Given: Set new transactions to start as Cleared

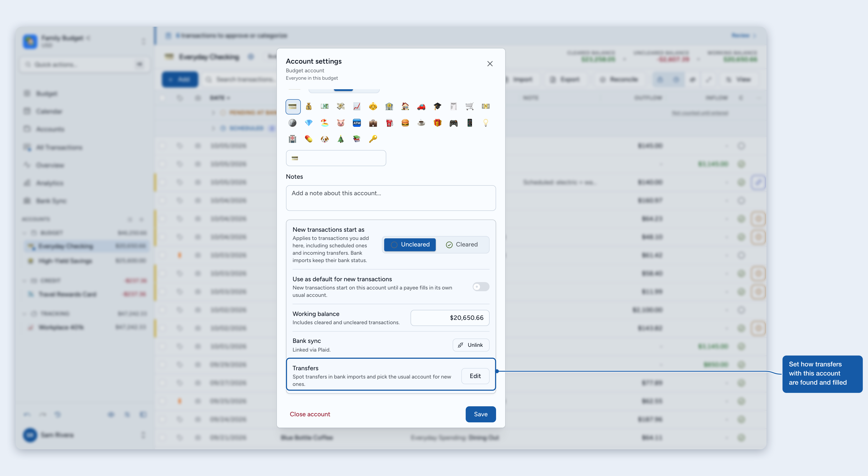Looking at the screenshot, I should click(462, 245).
